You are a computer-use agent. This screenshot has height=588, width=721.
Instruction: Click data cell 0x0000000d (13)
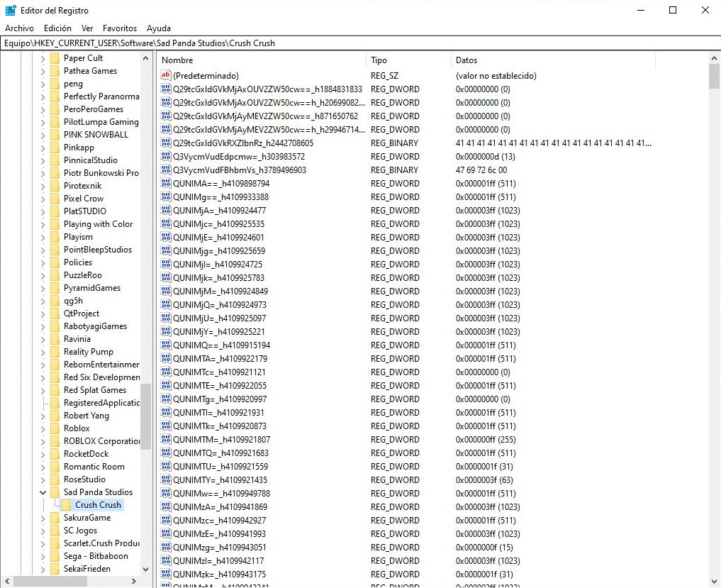485,157
